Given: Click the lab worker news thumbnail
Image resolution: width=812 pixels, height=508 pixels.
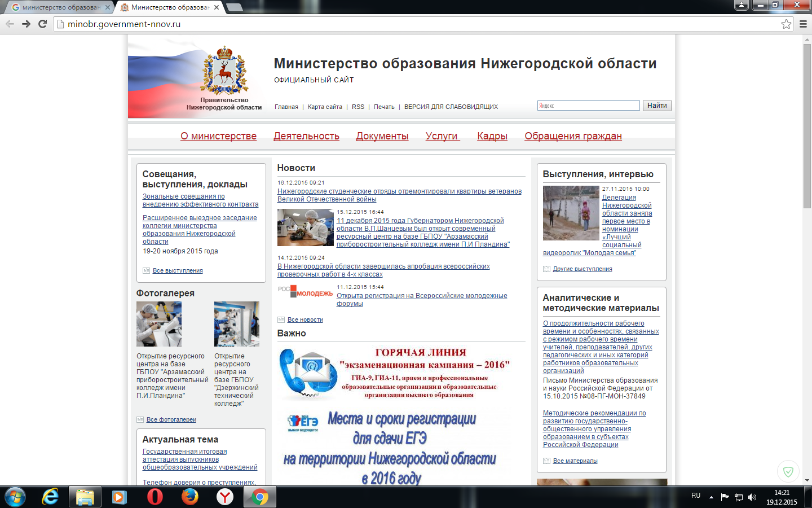Looking at the screenshot, I should 306,227.
